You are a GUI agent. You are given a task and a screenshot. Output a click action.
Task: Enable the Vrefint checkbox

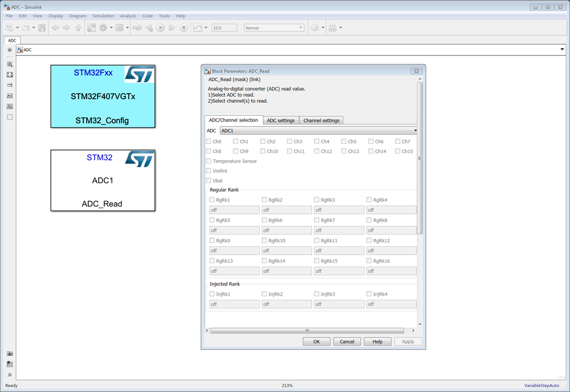(x=209, y=171)
